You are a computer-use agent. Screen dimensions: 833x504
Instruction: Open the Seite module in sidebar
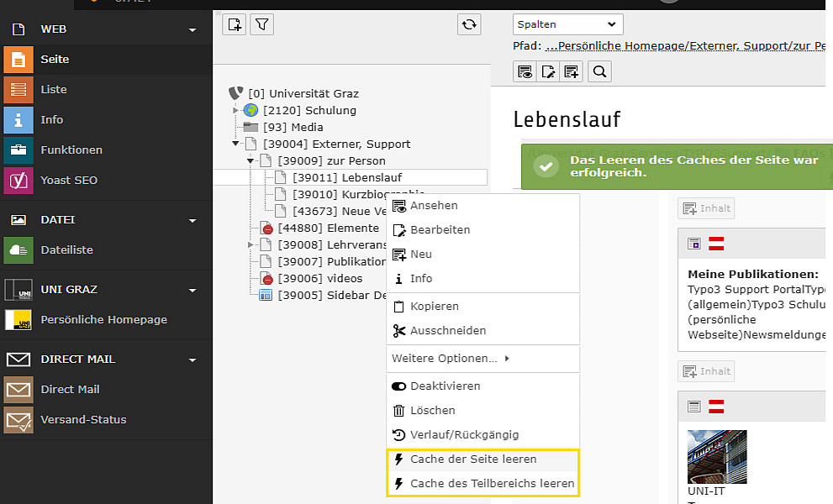pyautogui.click(x=106, y=59)
